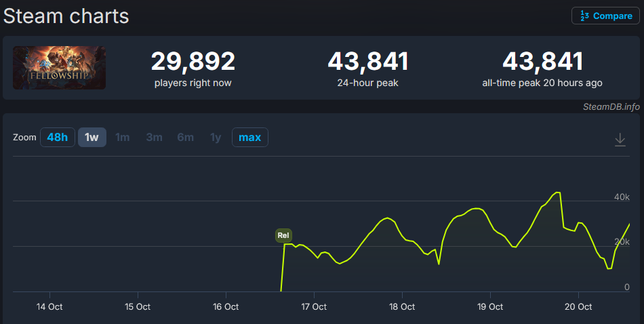644x324 pixels.
Task: Click the 19 Oct axis label
Action: (490, 307)
